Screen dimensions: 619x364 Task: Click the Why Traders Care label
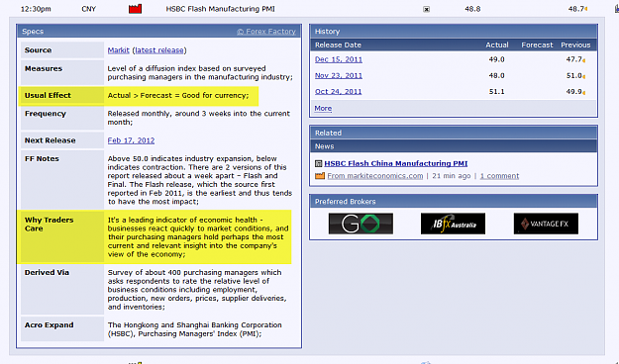tap(49, 224)
